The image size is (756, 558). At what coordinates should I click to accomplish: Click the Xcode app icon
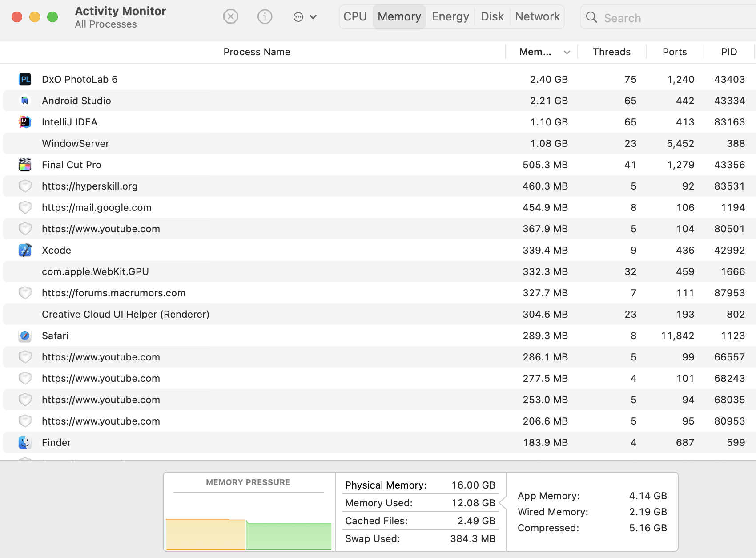click(25, 250)
